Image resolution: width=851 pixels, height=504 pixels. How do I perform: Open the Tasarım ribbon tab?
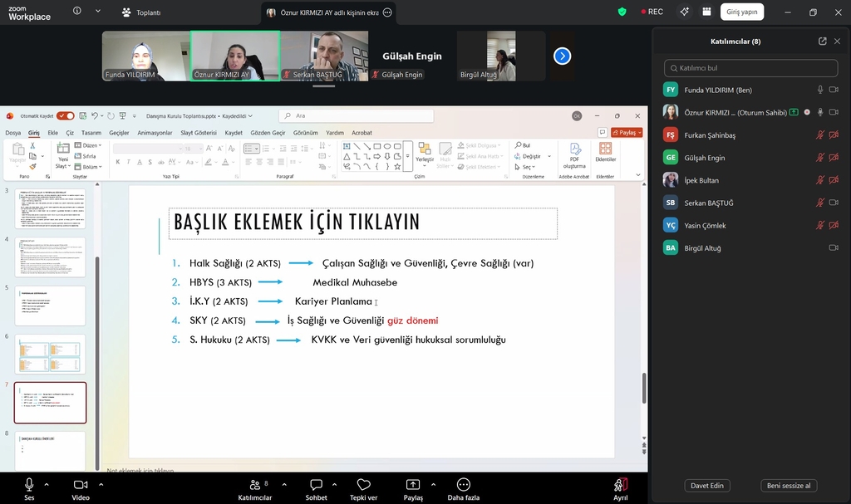(91, 133)
